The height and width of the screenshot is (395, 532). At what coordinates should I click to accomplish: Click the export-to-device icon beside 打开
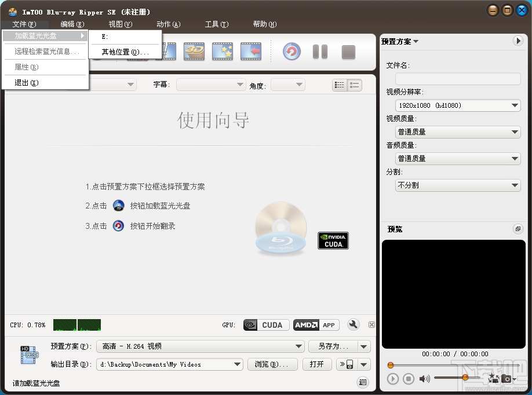(x=347, y=364)
